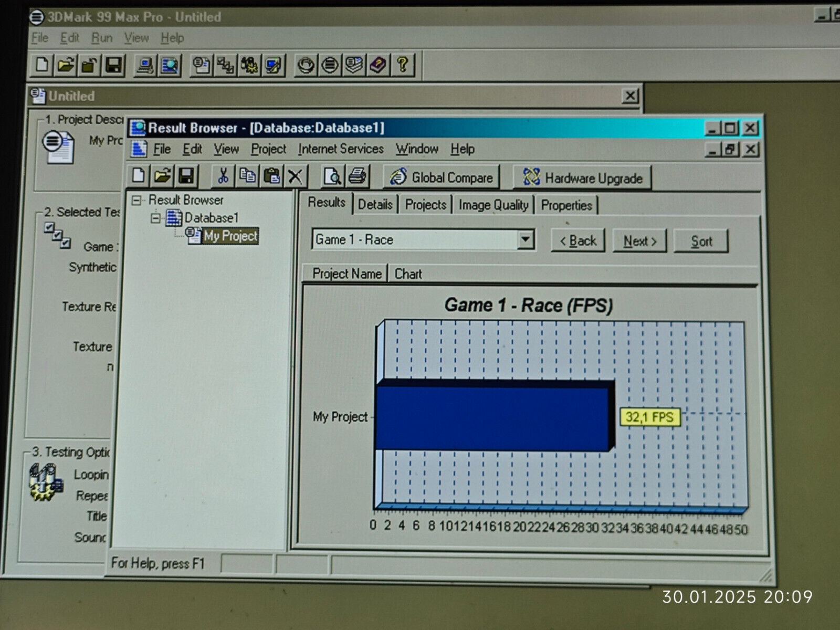The width and height of the screenshot is (840, 630).
Task: Switch to the Results tab
Action: point(326,203)
